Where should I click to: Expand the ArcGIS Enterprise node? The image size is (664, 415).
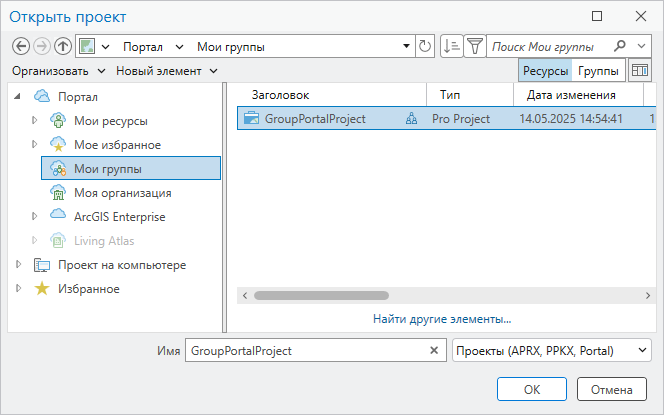(x=35, y=216)
